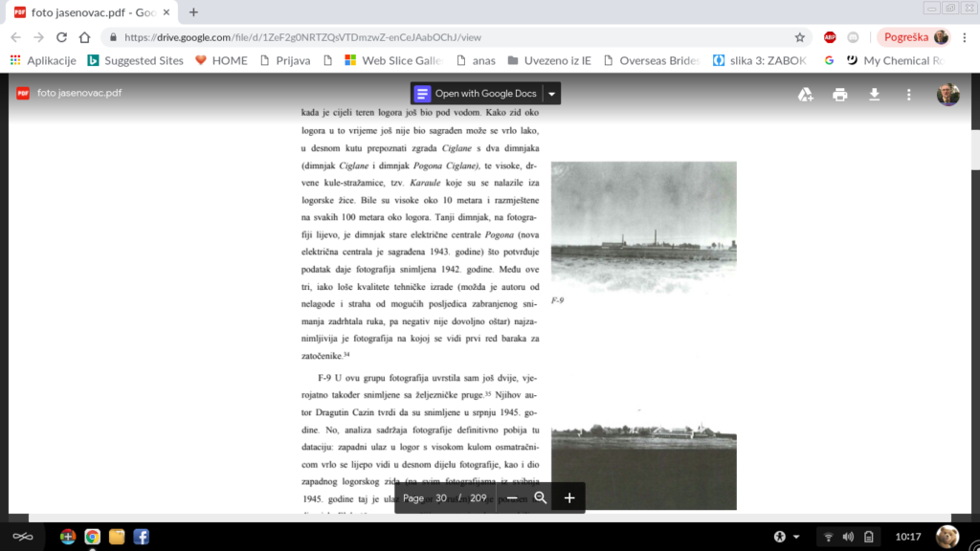Click Open with Google Docs button
The width and height of the screenshot is (980, 551).
tap(477, 94)
